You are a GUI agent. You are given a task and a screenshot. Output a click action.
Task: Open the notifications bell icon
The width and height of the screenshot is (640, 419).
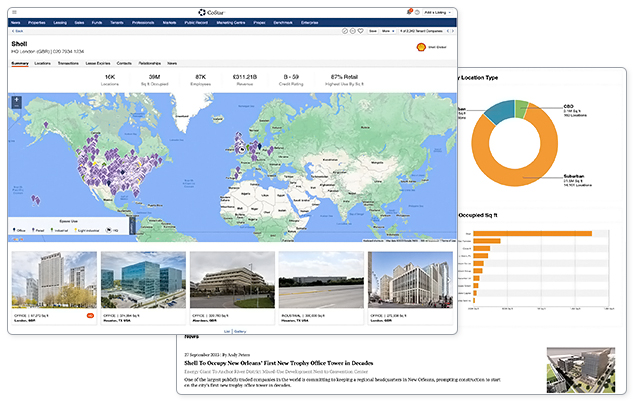[409, 12]
